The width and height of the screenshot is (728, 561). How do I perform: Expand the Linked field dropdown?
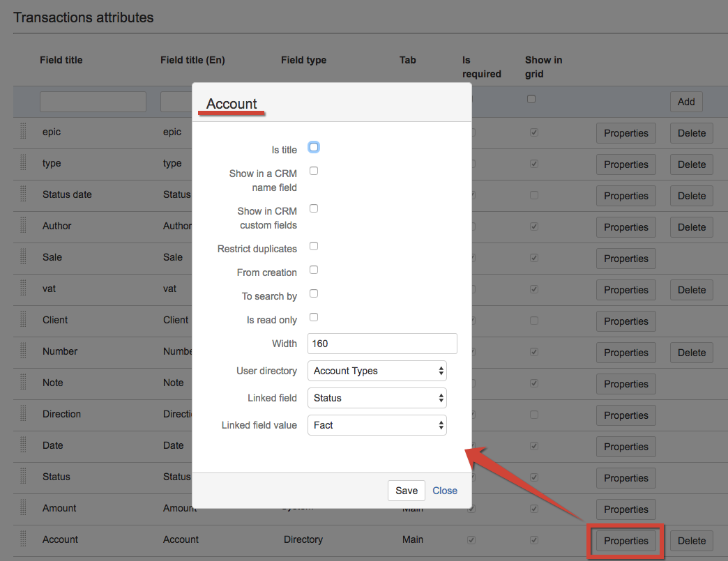377,398
